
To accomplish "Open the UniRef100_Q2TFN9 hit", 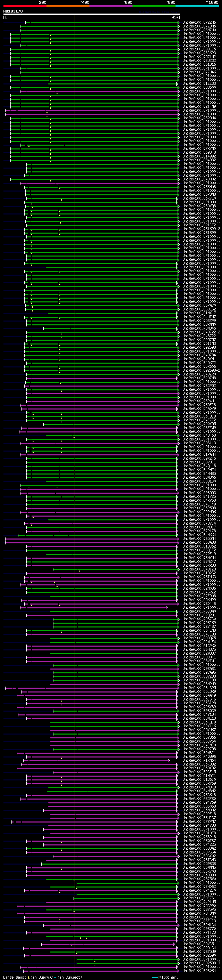I will point(199,106).
